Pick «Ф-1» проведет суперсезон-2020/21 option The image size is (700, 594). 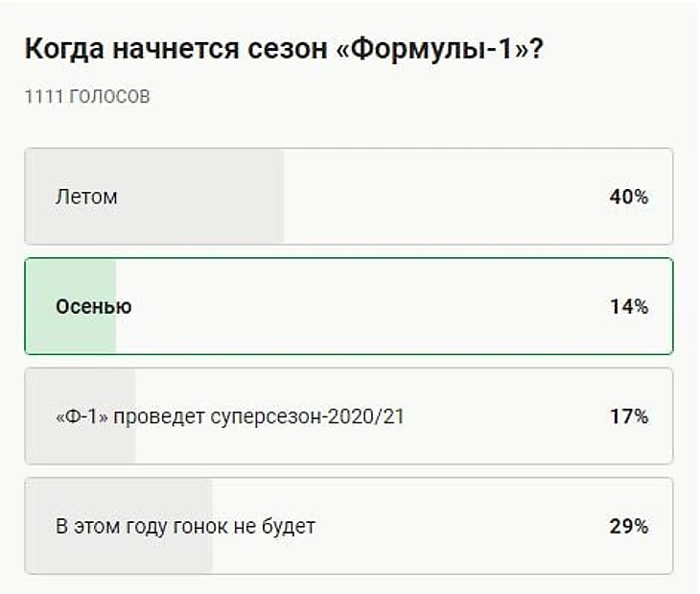pyautogui.click(x=348, y=416)
